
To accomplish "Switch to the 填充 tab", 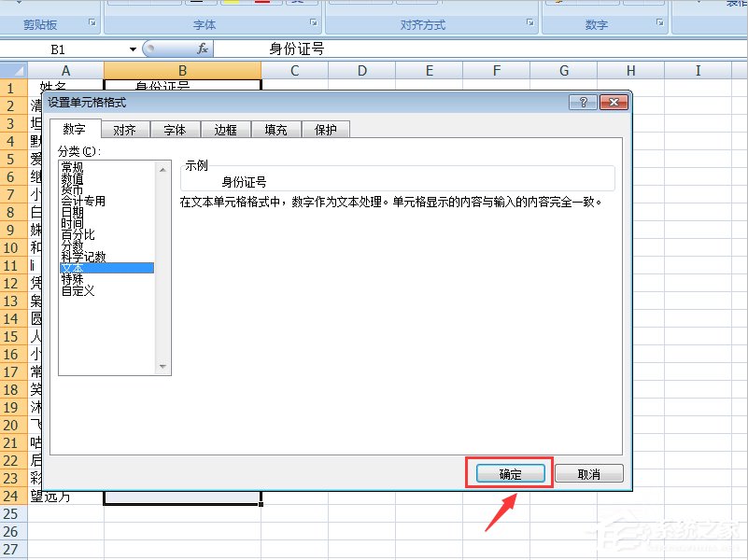I will 275,130.
